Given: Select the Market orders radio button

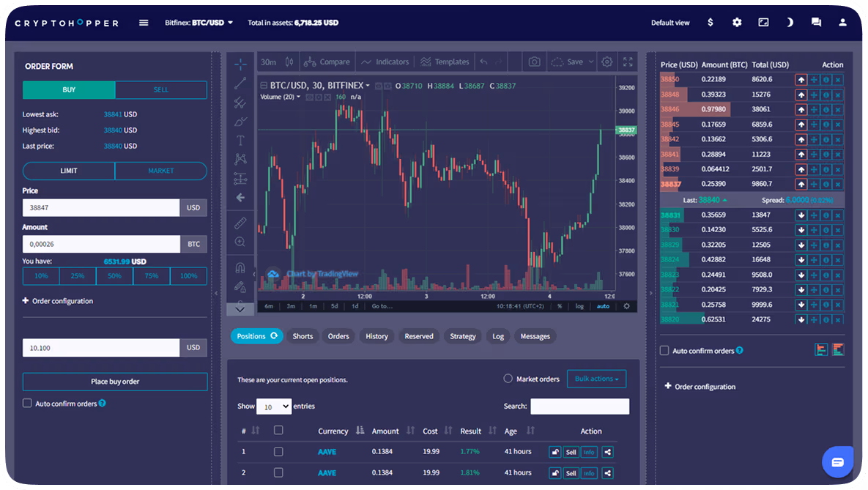Looking at the screenshot, I should pyautogui.click(x=508, y=379).
